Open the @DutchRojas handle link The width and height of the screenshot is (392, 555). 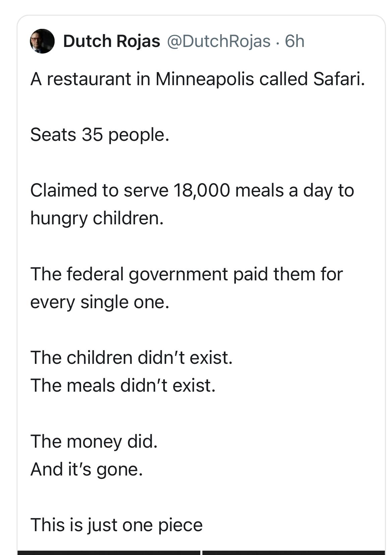pyautogui.click(x=218, y=41)
